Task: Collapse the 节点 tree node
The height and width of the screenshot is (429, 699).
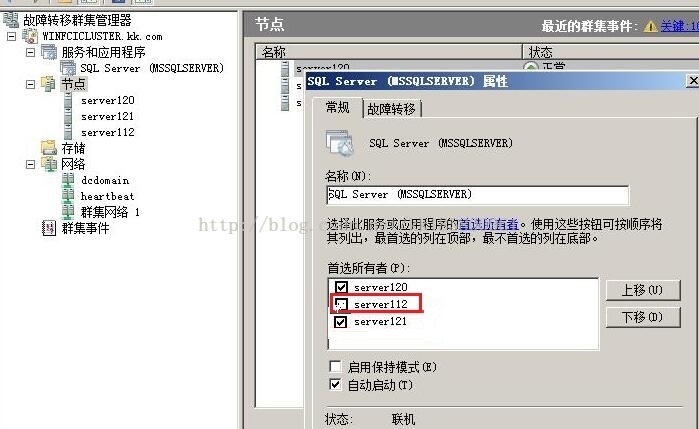Action: pos(30,84)
